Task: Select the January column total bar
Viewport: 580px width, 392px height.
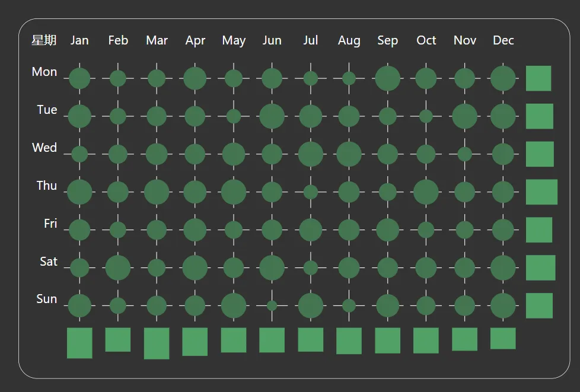Action: click(79, 343)
